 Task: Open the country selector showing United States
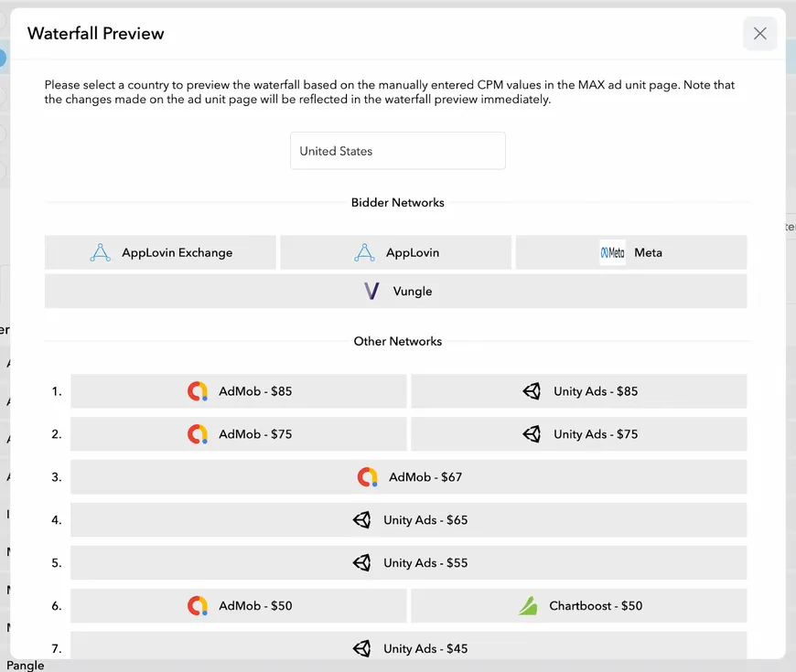[397, 150]
